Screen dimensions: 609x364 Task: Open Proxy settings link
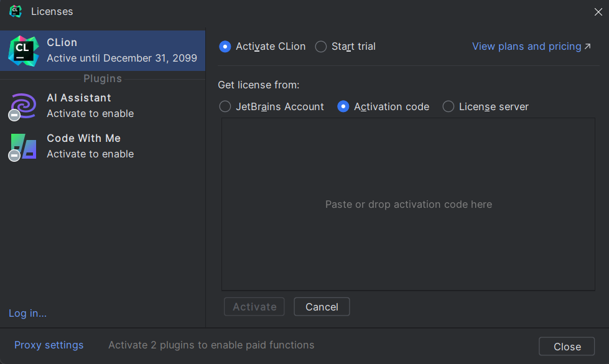point(49,345)
